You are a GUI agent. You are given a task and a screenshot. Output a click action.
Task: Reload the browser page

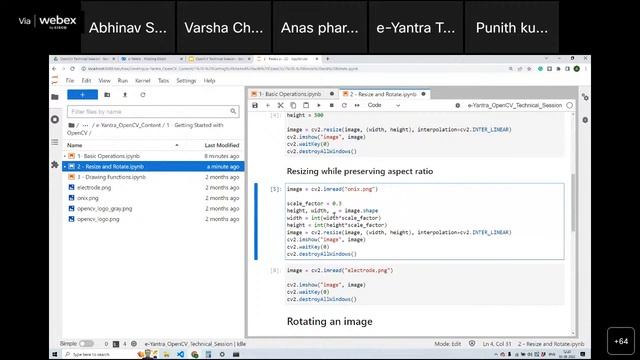72,69
